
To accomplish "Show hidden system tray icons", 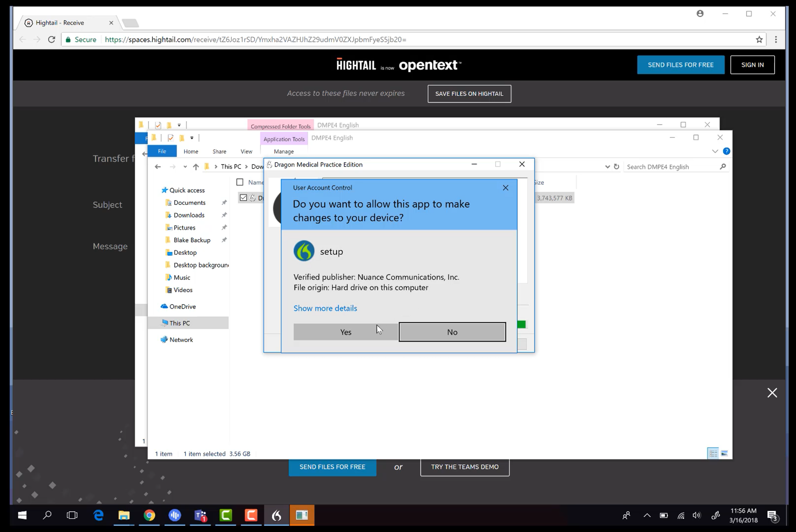I will pyautogui.click(x=647, y=515).
